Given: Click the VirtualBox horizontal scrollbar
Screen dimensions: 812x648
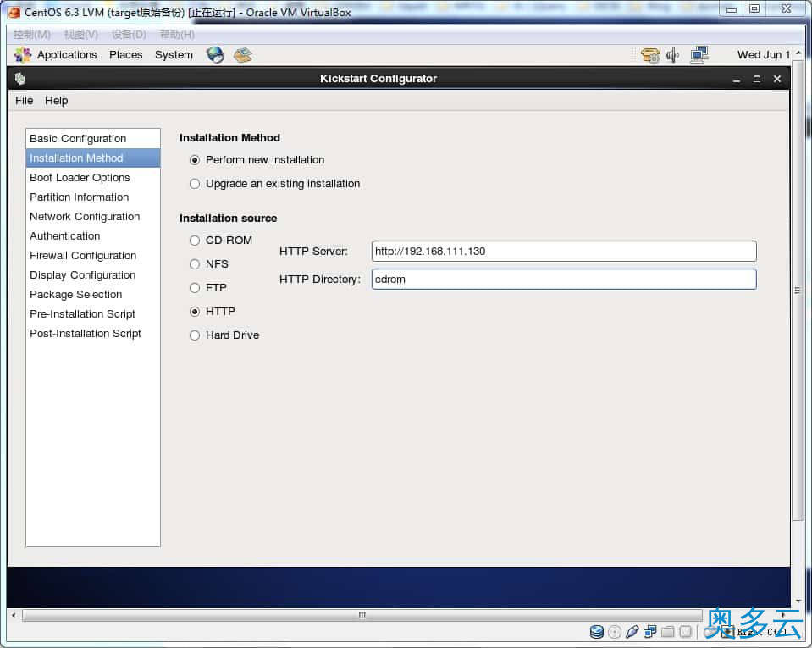Looking at the screenshot, I should coord(362,615).
